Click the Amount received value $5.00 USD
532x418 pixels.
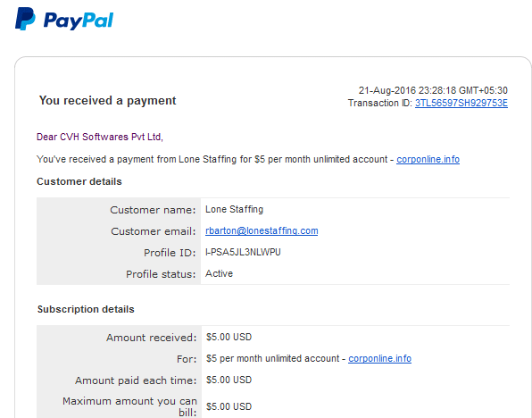click(x=229, y=338)
